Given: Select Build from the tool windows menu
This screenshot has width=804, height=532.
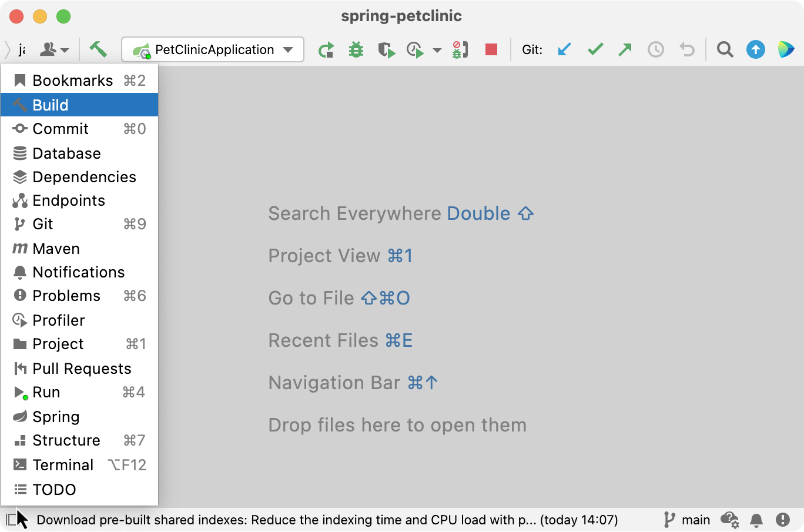Looking at the screenshot, I should (x=79, y=105).
